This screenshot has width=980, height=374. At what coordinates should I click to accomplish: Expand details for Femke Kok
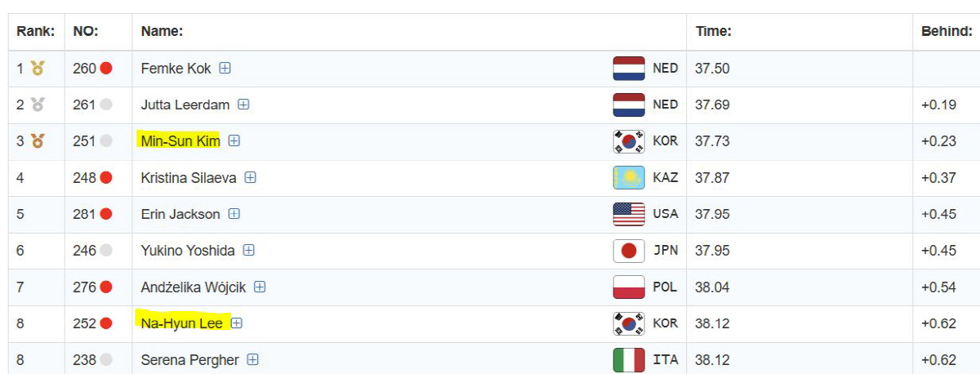coord(225,69)
